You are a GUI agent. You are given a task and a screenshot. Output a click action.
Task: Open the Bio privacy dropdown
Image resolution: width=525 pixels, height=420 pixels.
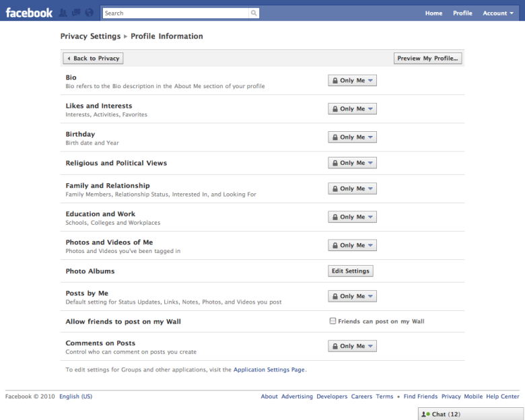[352, 80]
